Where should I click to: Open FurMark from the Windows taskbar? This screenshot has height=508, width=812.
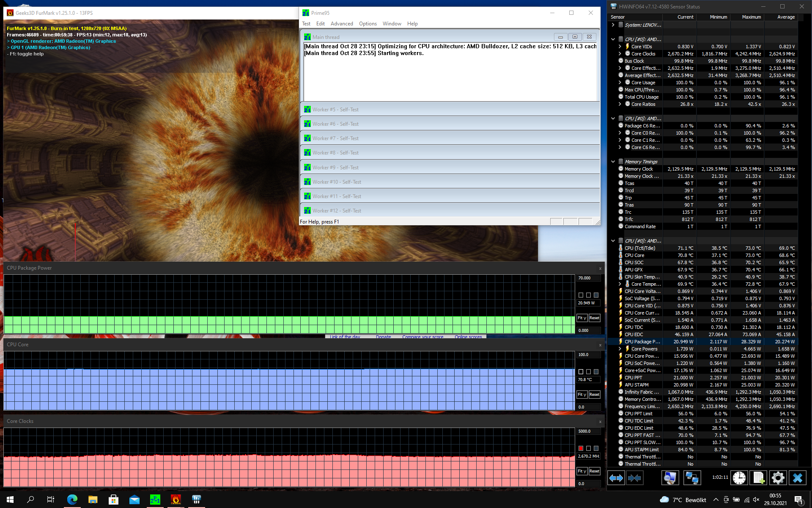coord(176,500)
